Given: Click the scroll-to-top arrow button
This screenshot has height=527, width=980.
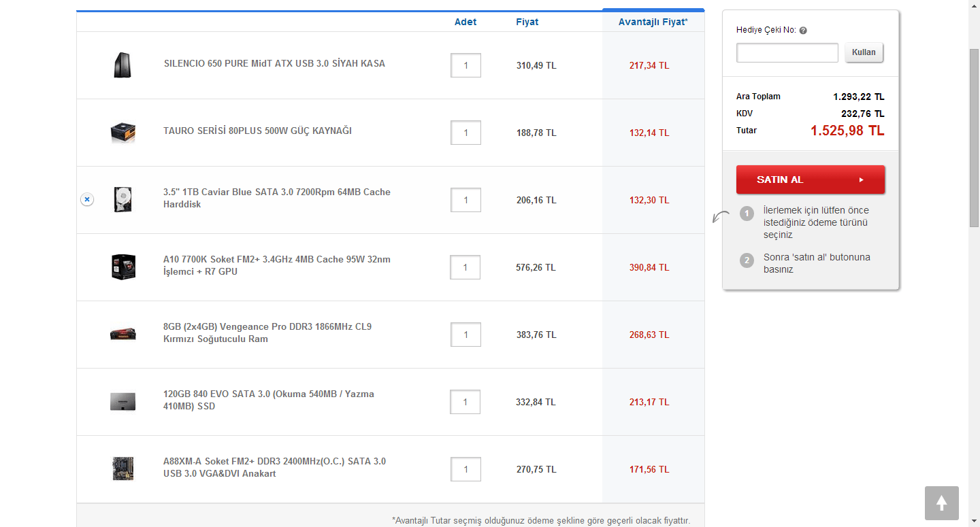Looking at the screenshot, I should click(x=941, y=503).
